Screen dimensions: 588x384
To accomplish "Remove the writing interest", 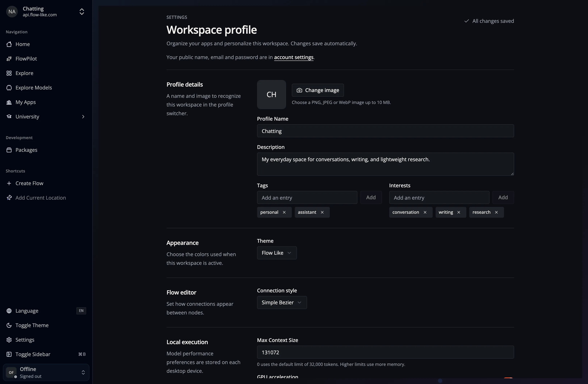I will click(x=459, y=212).
